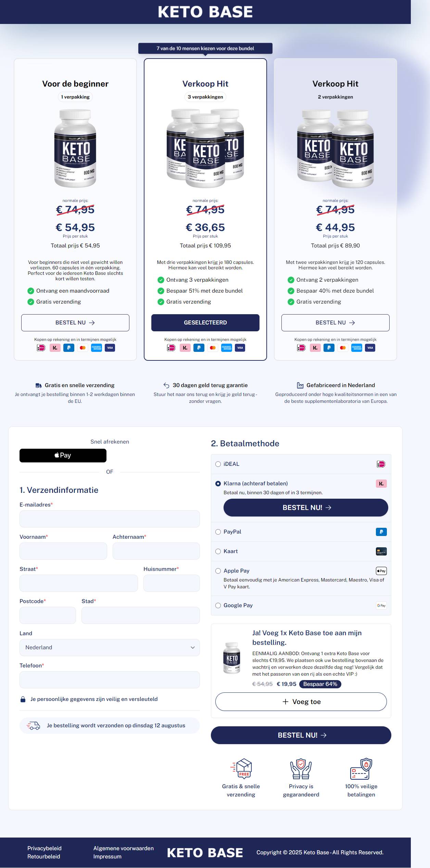This screenshot has height=868, width=430.
Task: Select the iDEAL payment radio button
Action: point(218,464)
